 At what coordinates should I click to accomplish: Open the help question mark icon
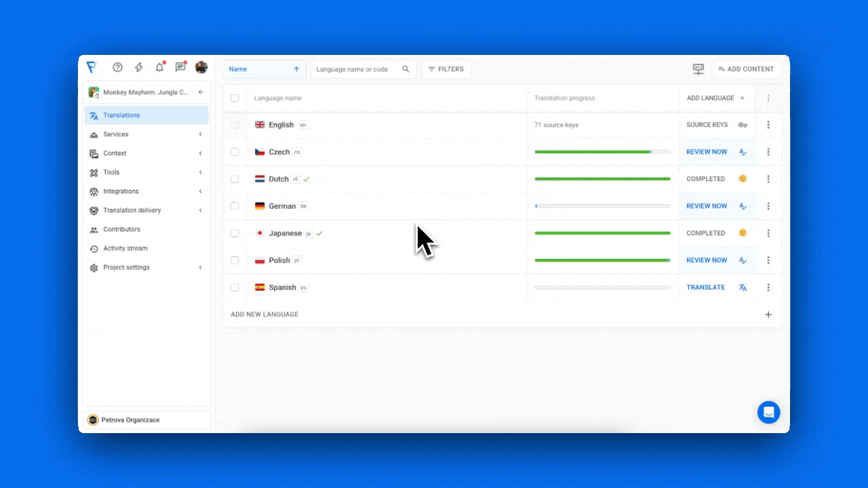pyautogui.click(x=117, y=67)
